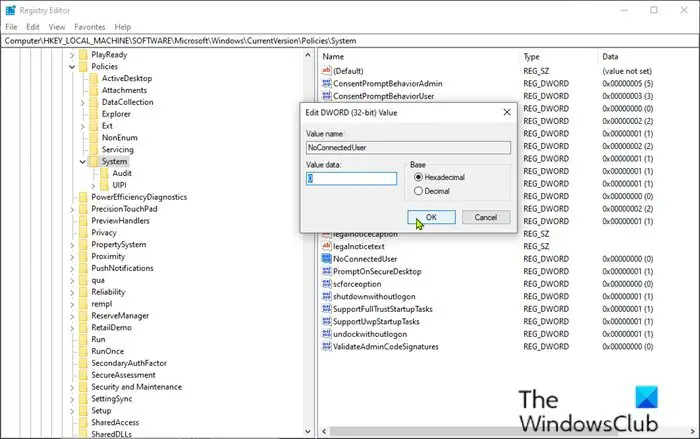Expand the Ext tree node
Screen dimensions: 700x439
pos(83,126)
